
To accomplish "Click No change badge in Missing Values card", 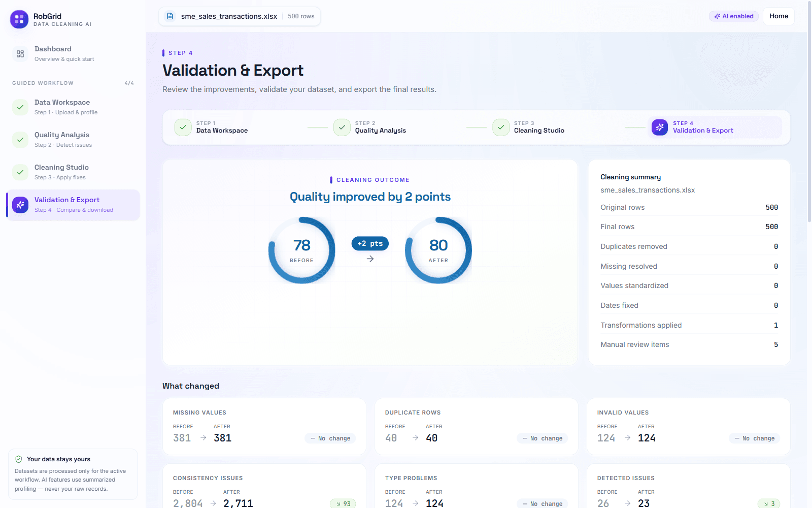I will point(330,438).
